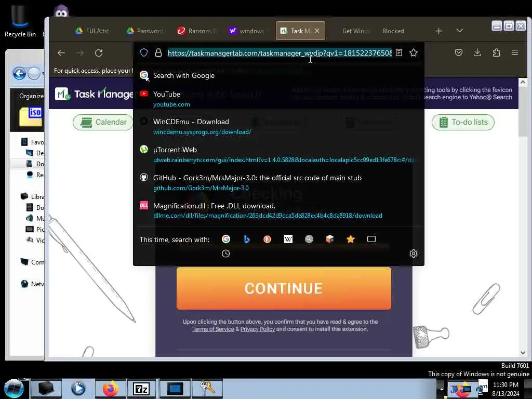This screenshot has width=532, height=399.
Task: Search this time with Bing icon
Action: 247,239
